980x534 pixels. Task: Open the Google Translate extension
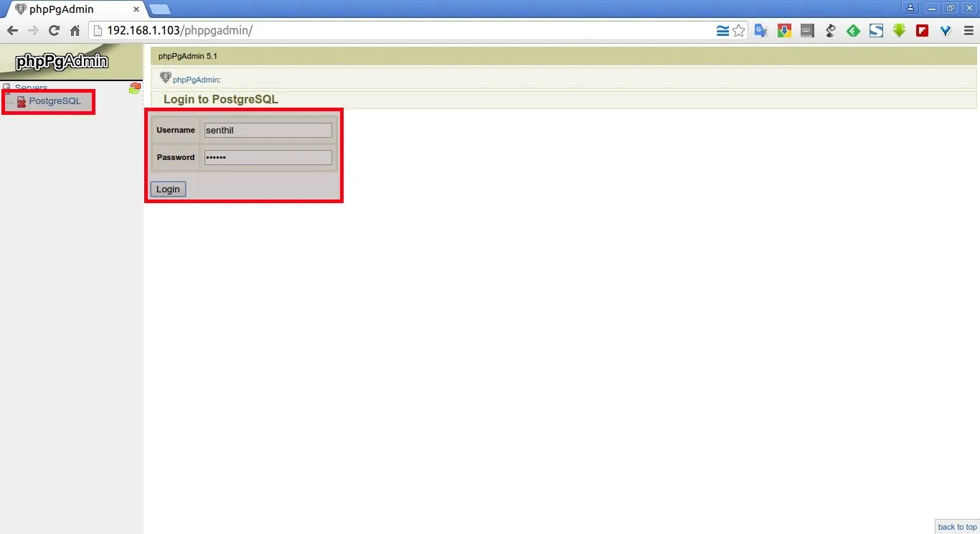tap(761, 31)
